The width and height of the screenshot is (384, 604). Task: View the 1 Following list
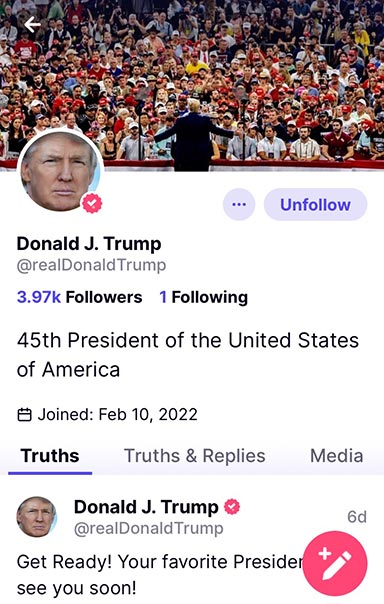pyautogui.click(x=203, y=297)
